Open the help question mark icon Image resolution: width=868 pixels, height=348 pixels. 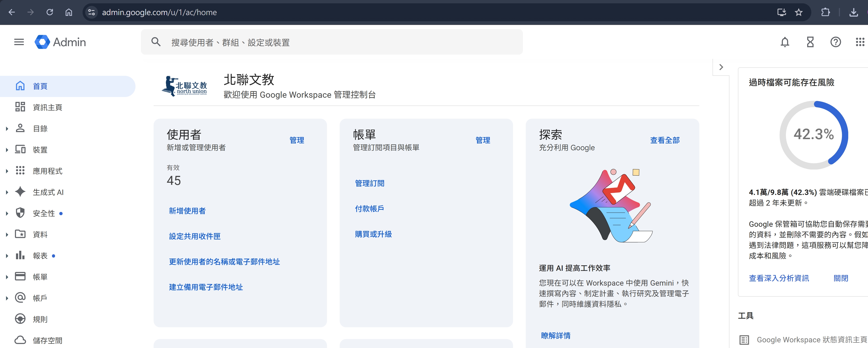835,42
